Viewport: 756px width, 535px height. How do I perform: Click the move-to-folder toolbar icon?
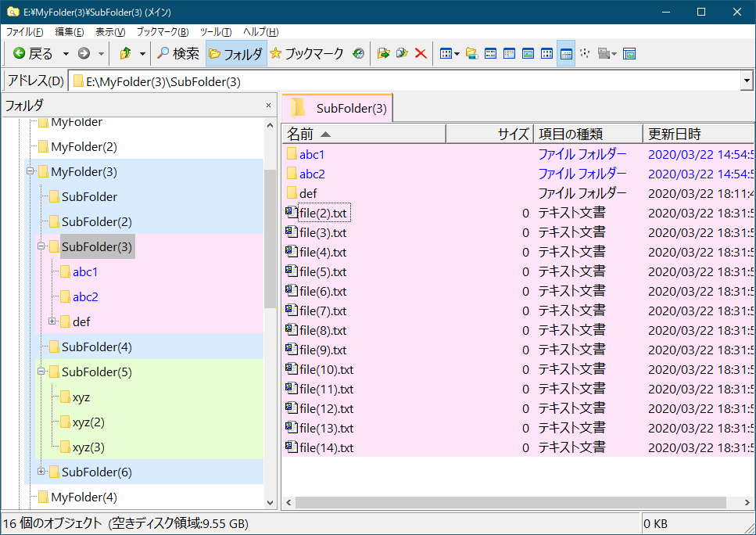click(x=383, y=54)
